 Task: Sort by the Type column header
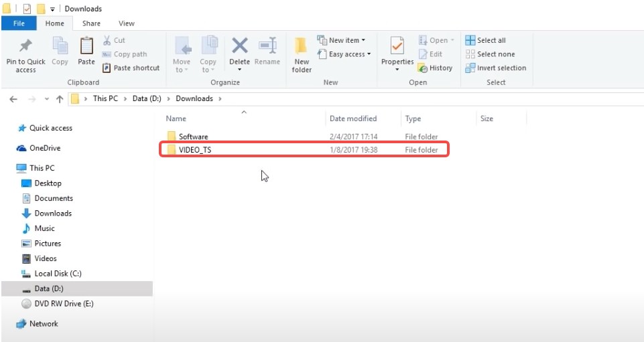click(x=413, y=118)
